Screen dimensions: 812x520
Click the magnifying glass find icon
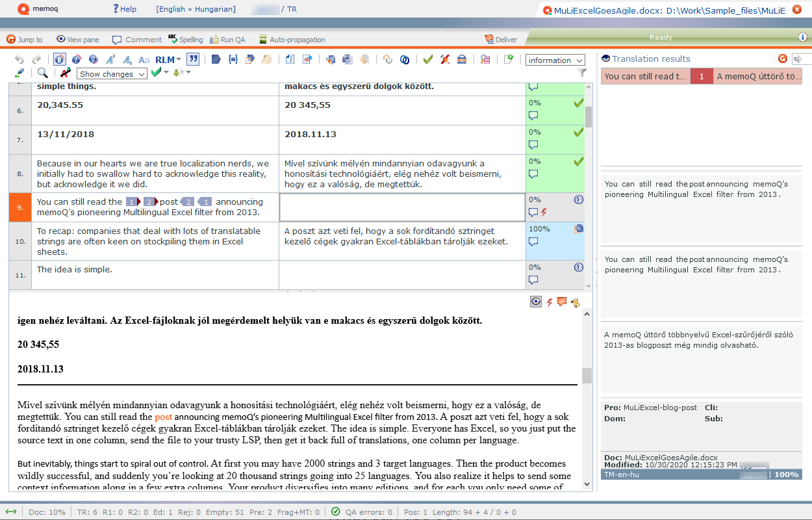click(43, 73)
